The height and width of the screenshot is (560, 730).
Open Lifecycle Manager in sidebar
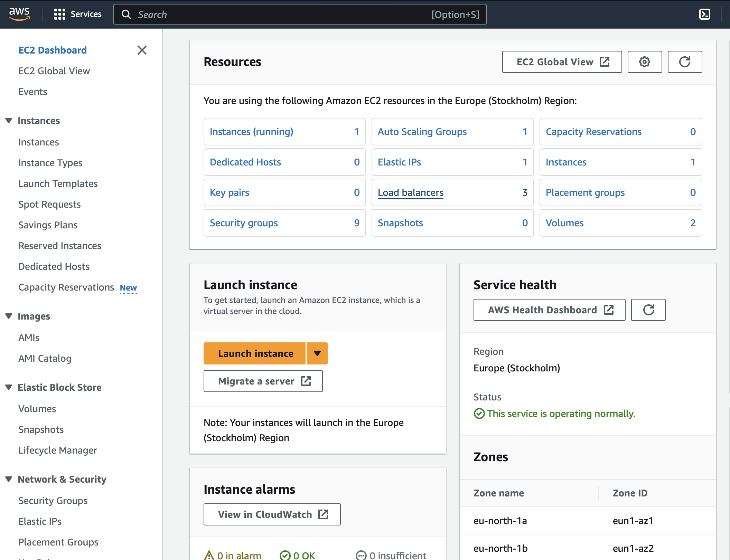coord(58,450)
